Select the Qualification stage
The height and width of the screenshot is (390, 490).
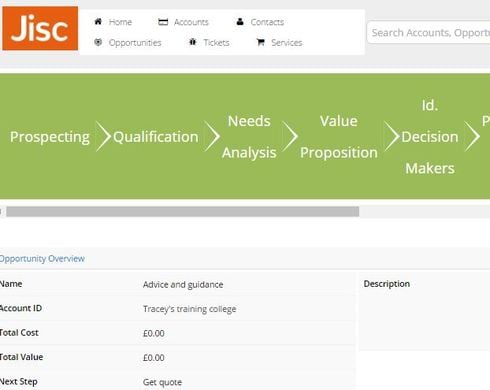point(156,137)
